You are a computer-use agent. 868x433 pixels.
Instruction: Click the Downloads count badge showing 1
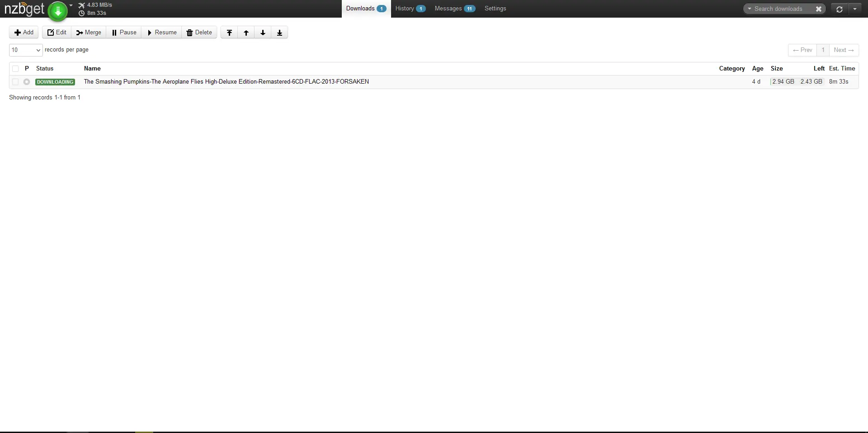(x=381, y=9)
